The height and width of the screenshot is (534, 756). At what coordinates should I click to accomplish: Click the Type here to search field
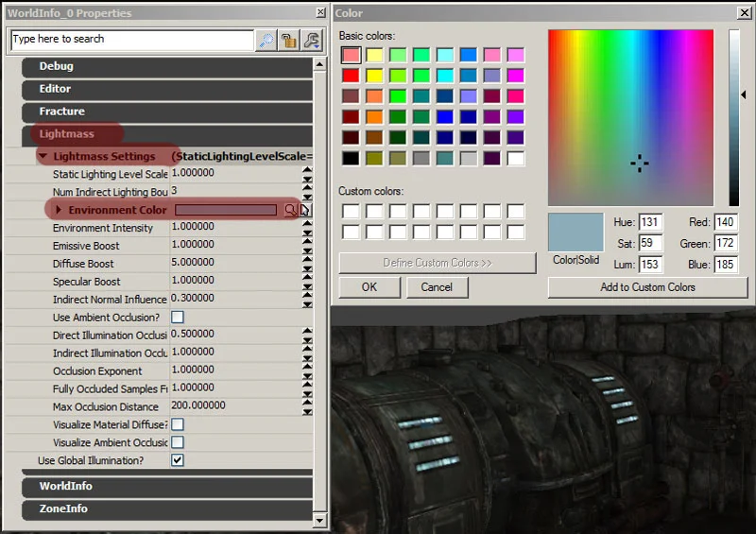pos(131,40)
